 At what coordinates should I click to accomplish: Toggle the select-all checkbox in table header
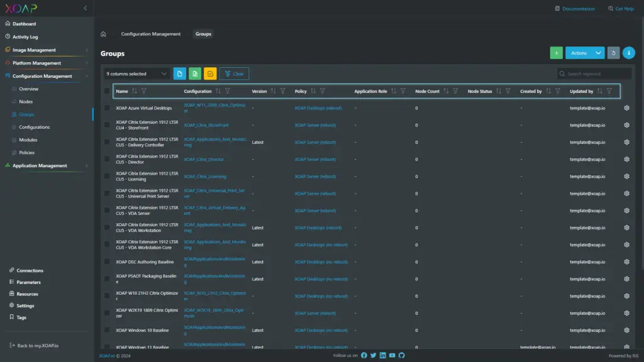(x=107, y=91)
